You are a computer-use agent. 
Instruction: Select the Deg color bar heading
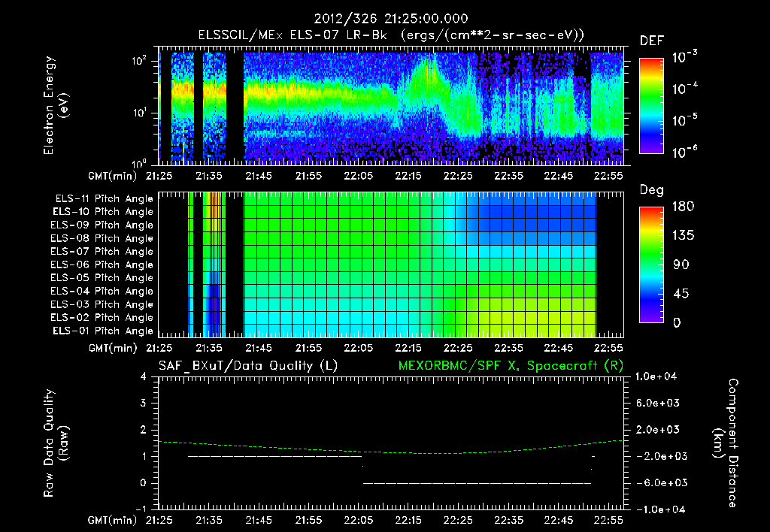(x=652, y=190)
